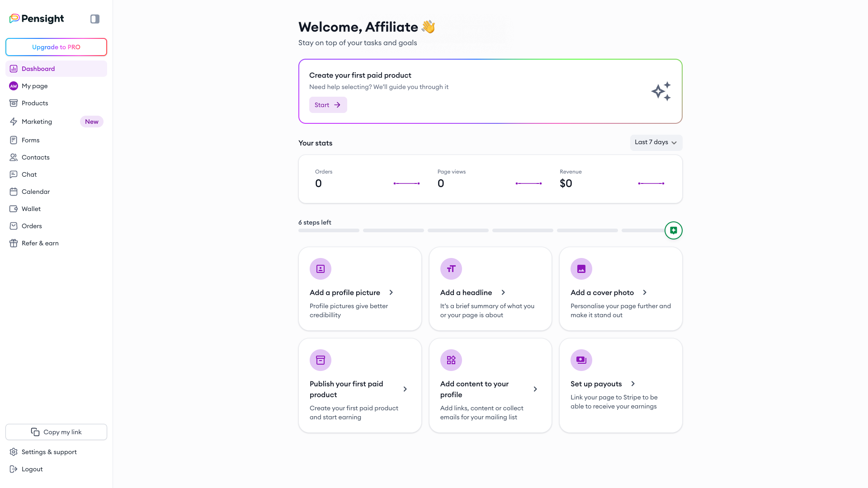Click the Upgrade to PRO button
Image resolution: width=868 pixels, height=488 pixels.
[x=56, y=47]
